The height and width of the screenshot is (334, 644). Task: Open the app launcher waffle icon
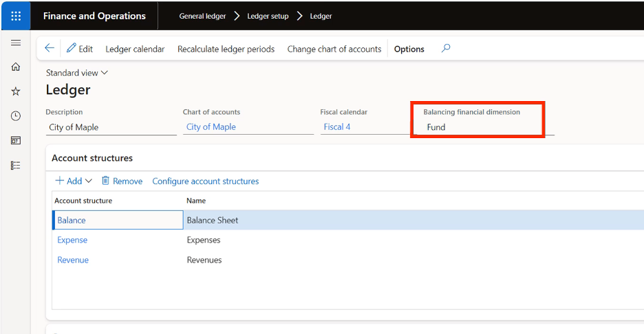point(16,16)
